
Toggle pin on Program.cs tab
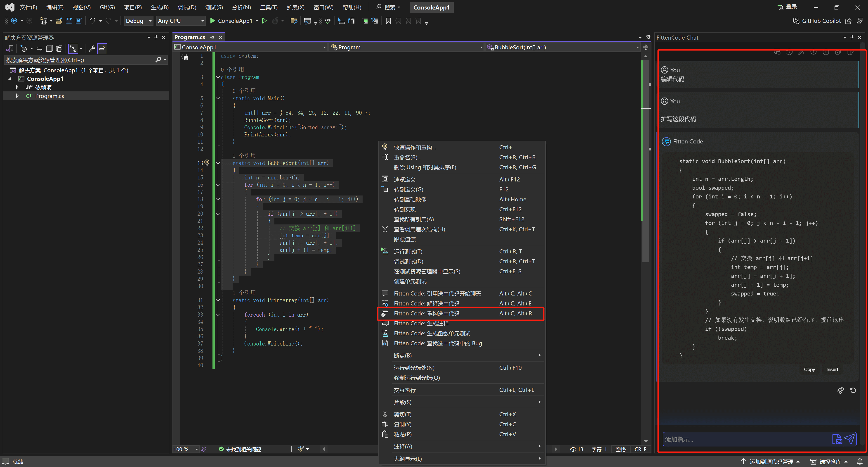(x=212, y=37)
